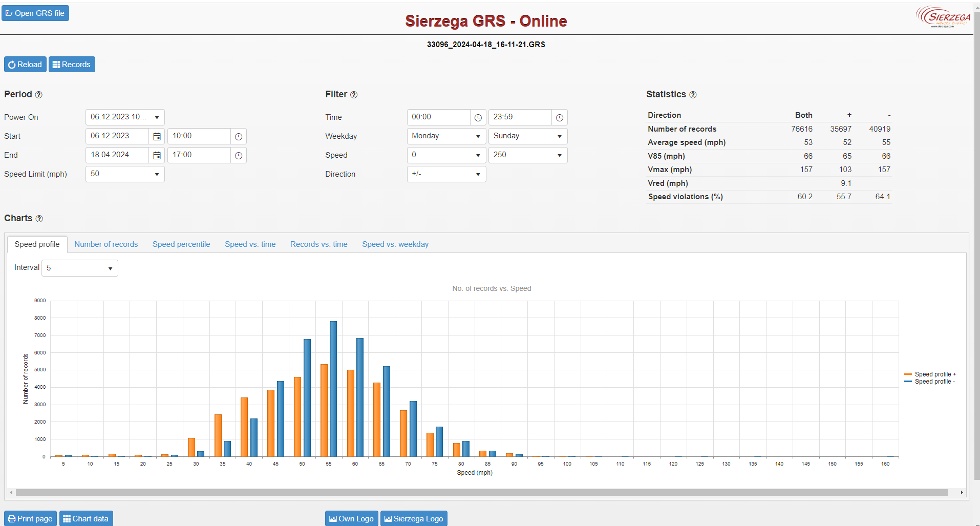
Task: Click the V85 (mph) row label
Action: [x=666, y=156]
